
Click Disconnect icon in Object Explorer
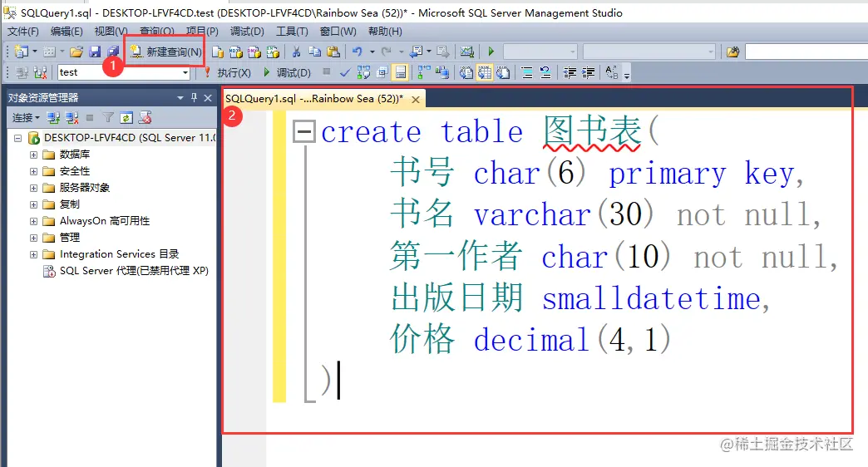(72, 118)
